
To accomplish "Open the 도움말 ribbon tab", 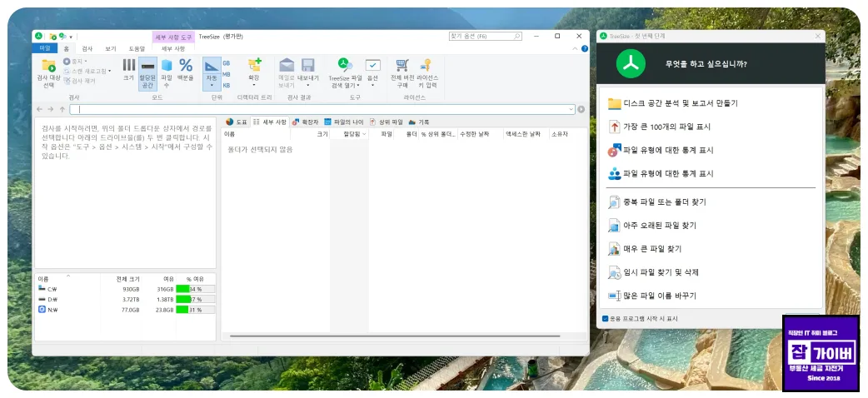I will tap(137, 49).
